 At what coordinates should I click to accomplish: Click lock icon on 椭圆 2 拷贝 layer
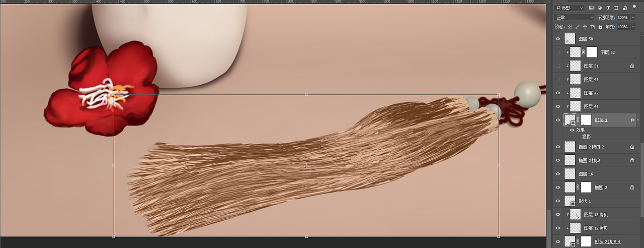coord(632,161)
